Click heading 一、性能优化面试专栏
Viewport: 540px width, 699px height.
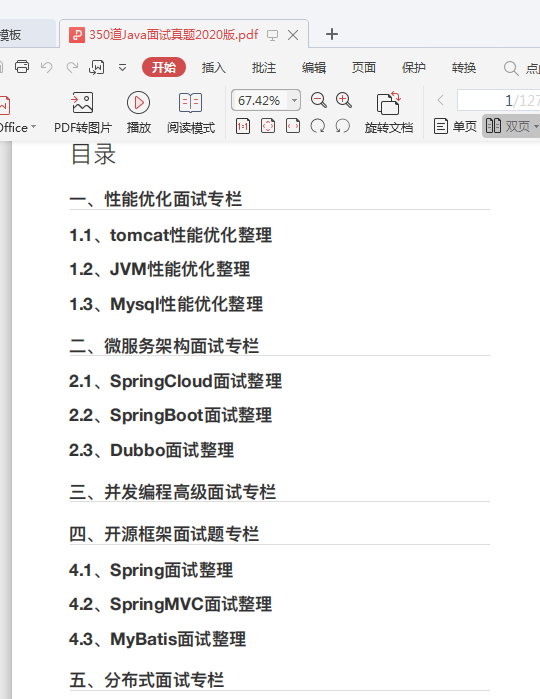[156, 199]
